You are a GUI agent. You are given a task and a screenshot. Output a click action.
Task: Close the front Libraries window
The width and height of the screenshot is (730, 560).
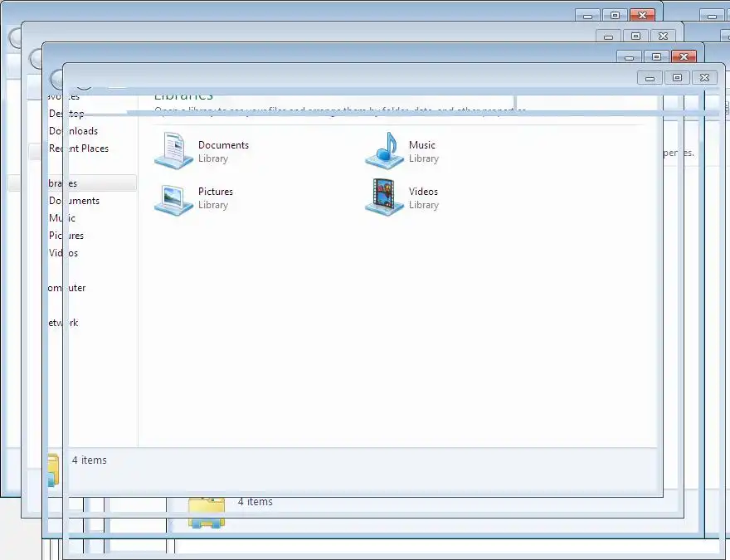[x=704, y=78]
